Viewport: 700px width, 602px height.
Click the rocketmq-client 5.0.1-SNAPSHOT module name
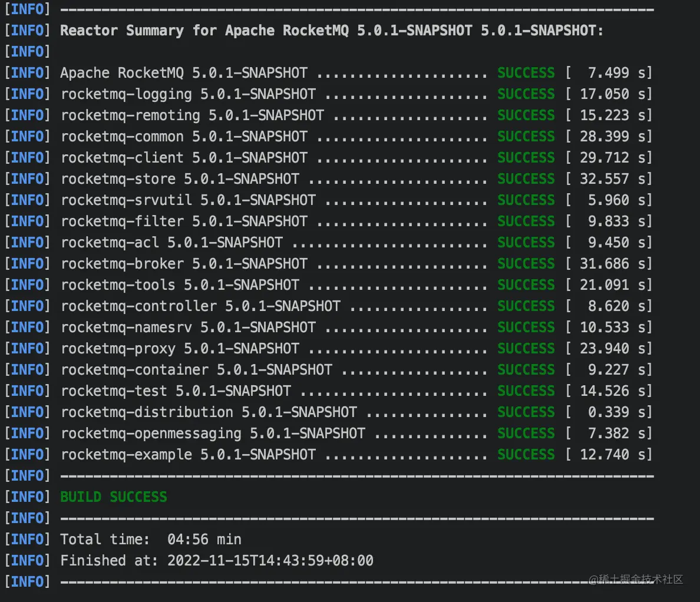(184, 157)
